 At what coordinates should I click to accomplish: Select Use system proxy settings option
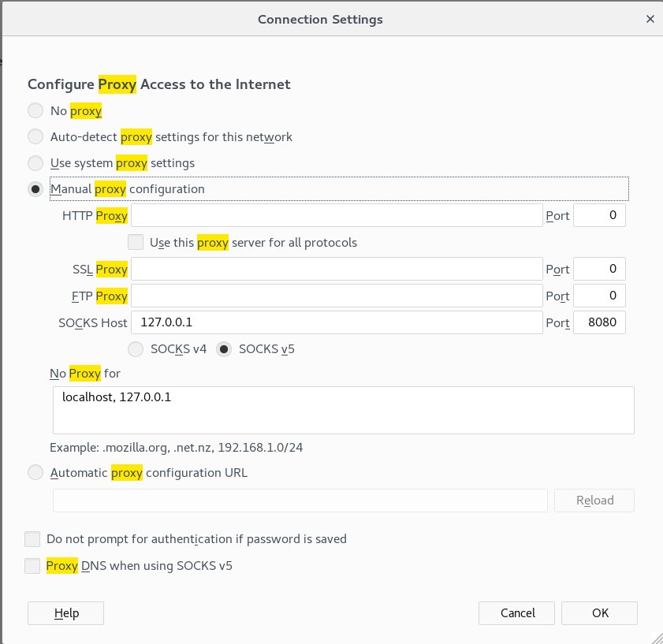(x=35, y=163)
